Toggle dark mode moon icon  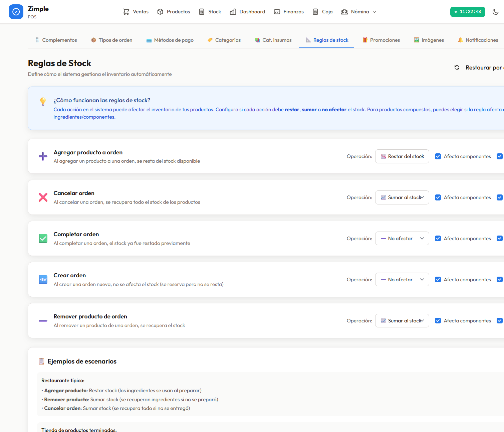(x=496, y=12)
